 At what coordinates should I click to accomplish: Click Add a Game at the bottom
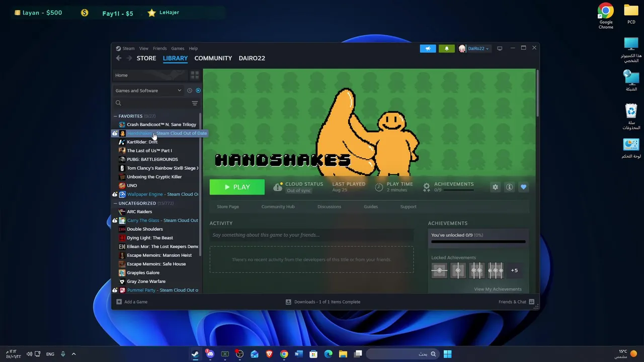[x=132, y=302]
